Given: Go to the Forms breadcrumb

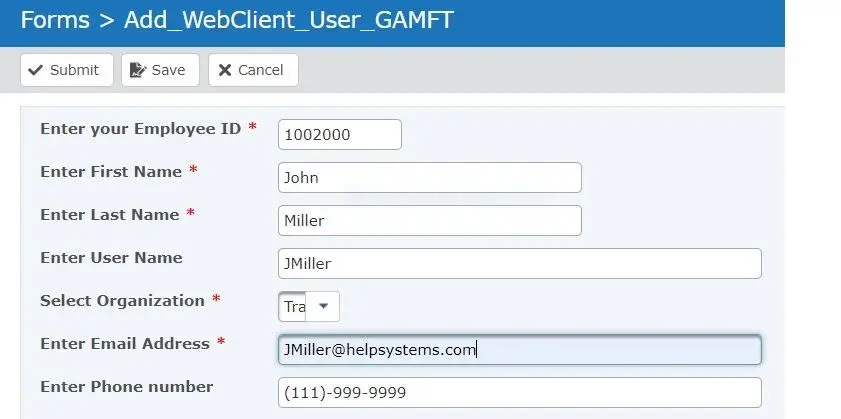Looking at the screenshot, I should coord(53,21).
